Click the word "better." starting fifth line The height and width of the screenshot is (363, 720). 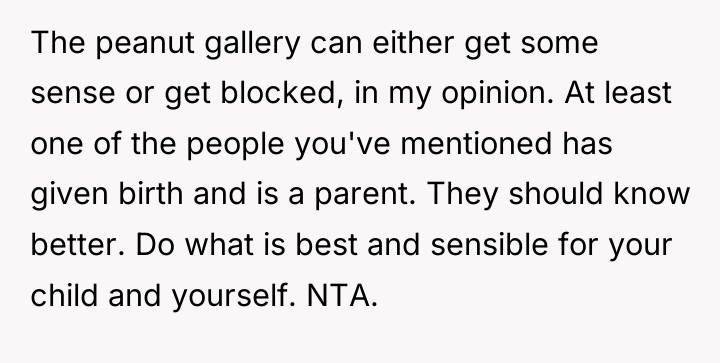click(x=78, y=244)
